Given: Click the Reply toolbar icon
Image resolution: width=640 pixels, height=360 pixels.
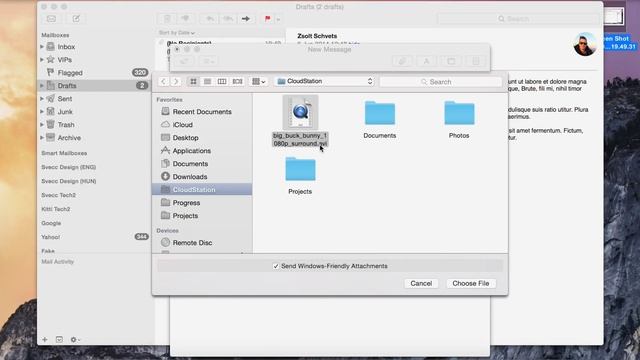Looking at the screenshot, I should click(210, 19).
